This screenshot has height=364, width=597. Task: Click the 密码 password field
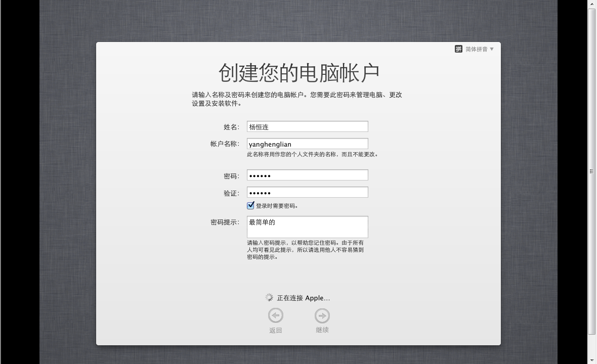[x=307, y=175]
